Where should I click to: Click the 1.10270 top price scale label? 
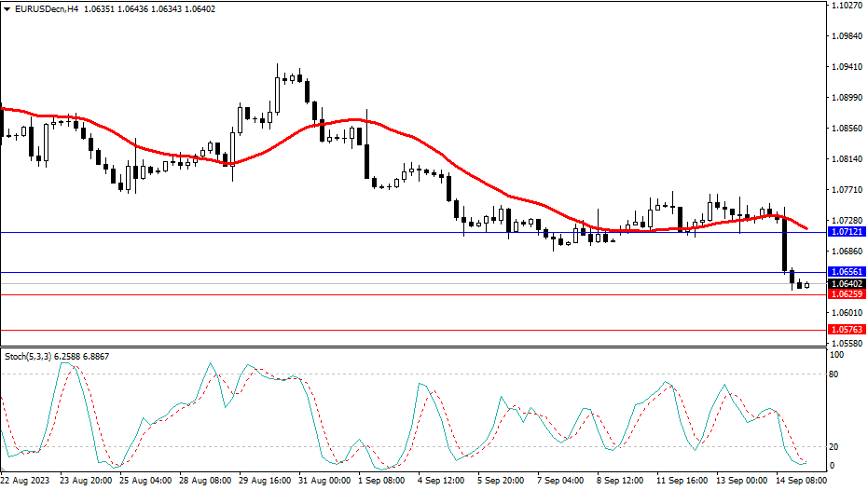point(845,6)
